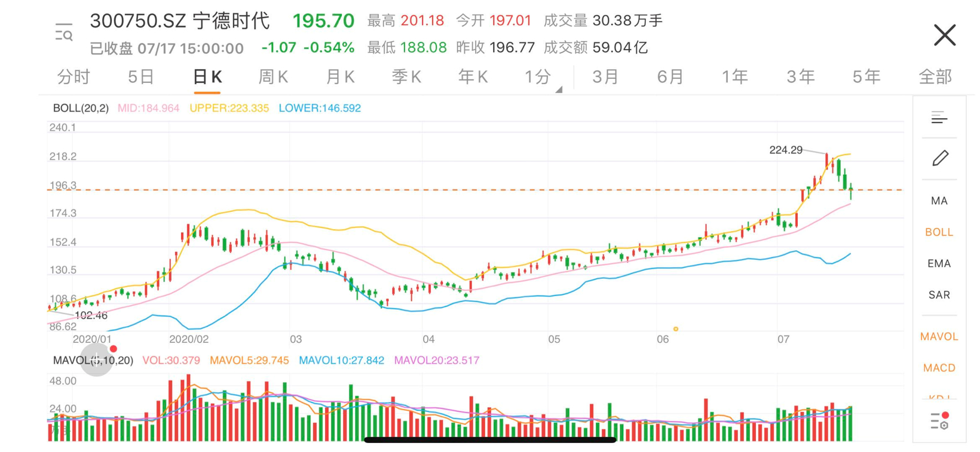Set chart range to 全部
This screenshot has width=980, height=452.
(x=935, y=77)
